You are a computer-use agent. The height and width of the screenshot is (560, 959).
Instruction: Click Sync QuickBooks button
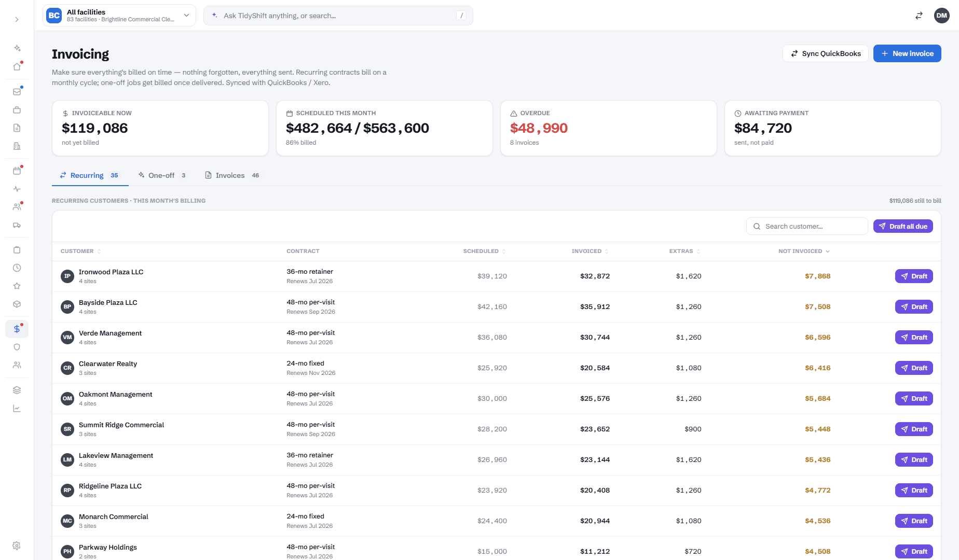click(x=825, y=53)
